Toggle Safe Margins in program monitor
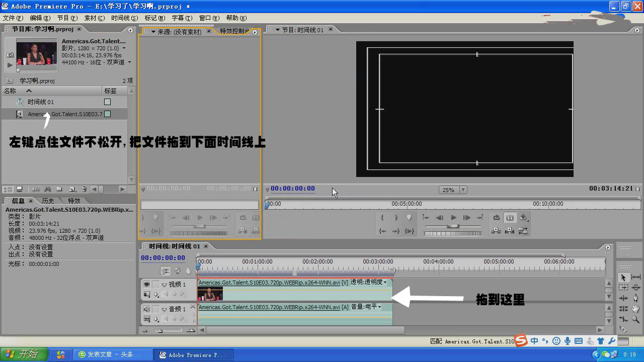 click(x=510, y=217)
